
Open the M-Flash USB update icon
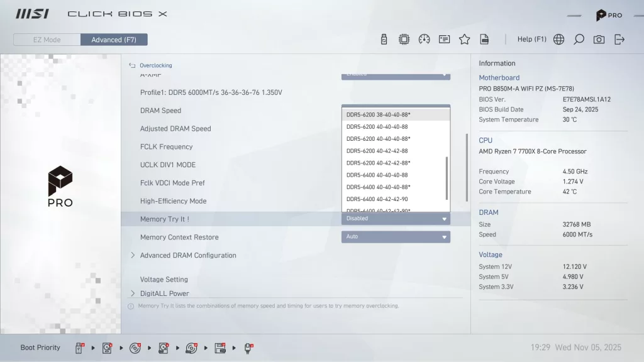point(384,40)
